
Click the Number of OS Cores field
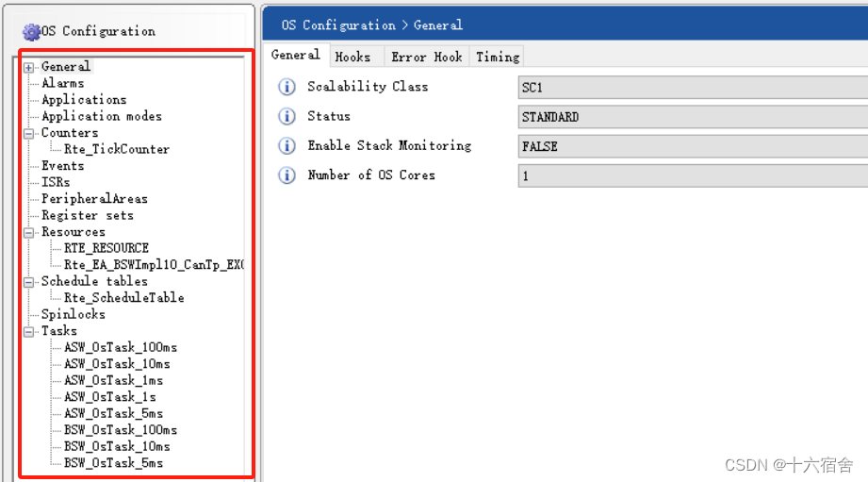pos(693,175)
